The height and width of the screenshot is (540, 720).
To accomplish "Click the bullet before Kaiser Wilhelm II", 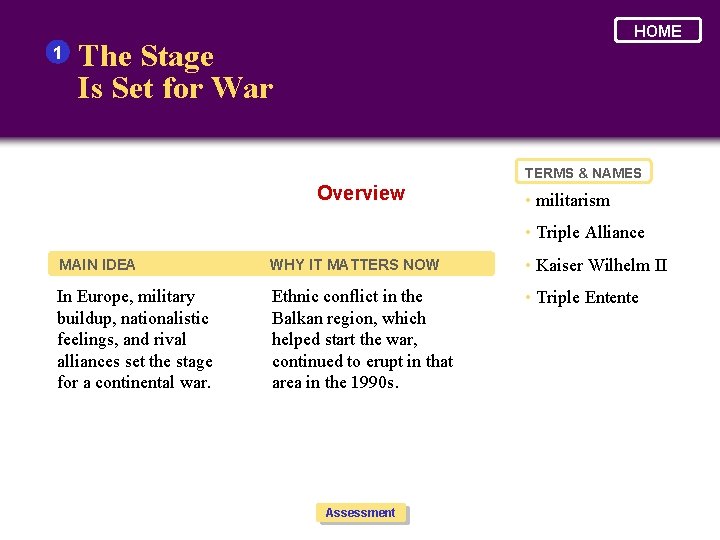I will click(x=529, y=265).
